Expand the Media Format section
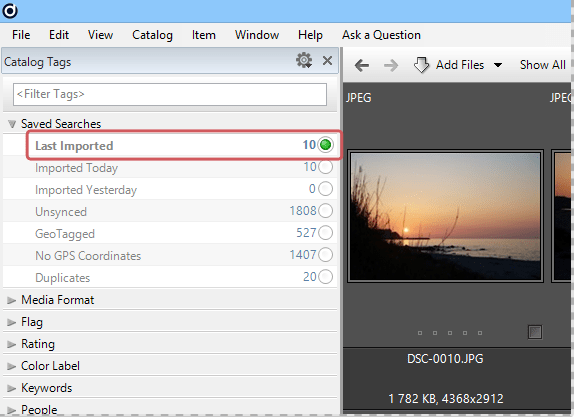This screenshot has width=575, height=418. tap(12, 300)
